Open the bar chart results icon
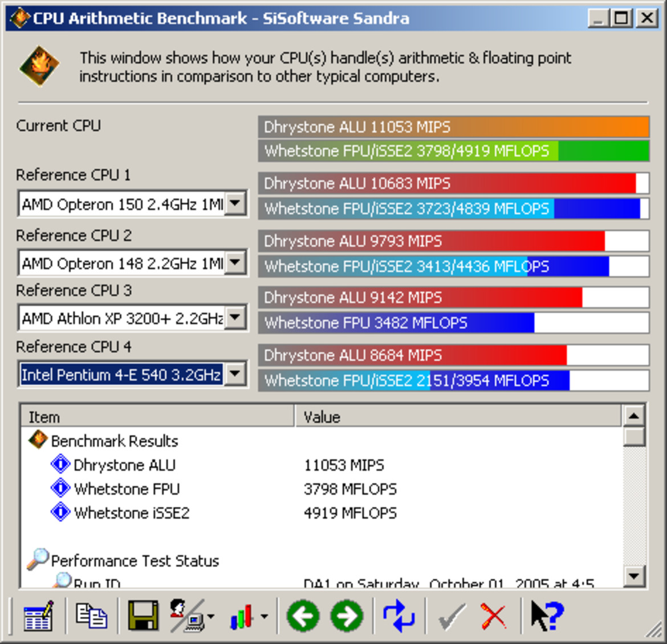Viewport: 667px width, 644px height. (242, 616)
